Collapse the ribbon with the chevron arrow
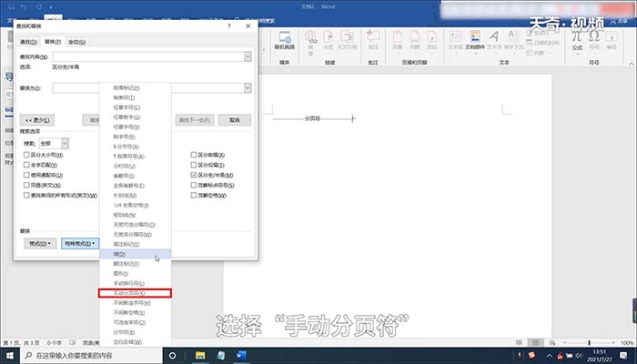 coord(631,64)
